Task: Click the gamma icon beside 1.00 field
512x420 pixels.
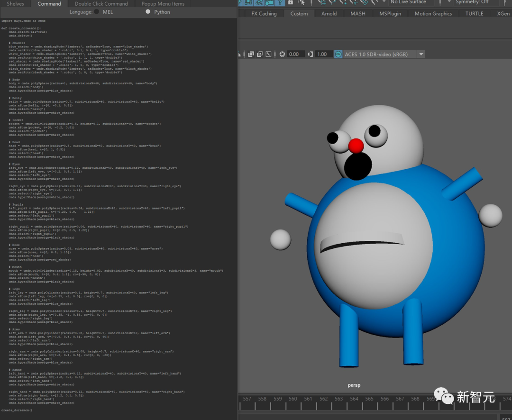Action: point(310,54)
